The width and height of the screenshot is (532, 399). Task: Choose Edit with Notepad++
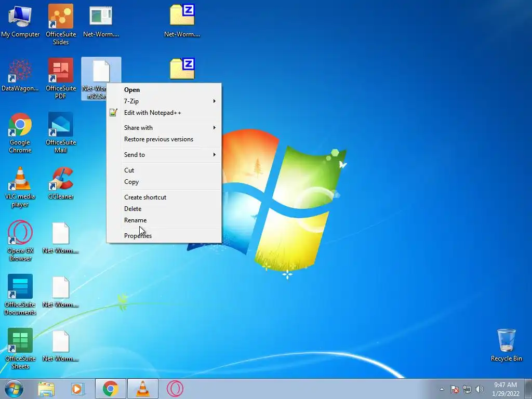164,113
